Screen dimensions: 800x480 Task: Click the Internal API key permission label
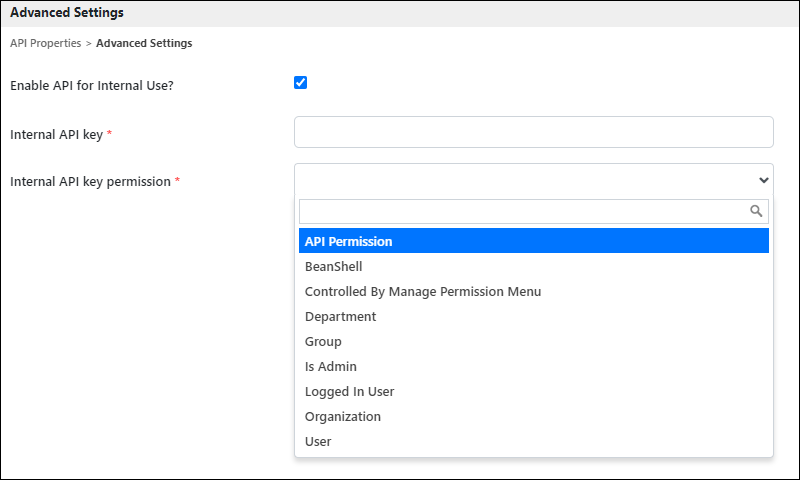90,182
